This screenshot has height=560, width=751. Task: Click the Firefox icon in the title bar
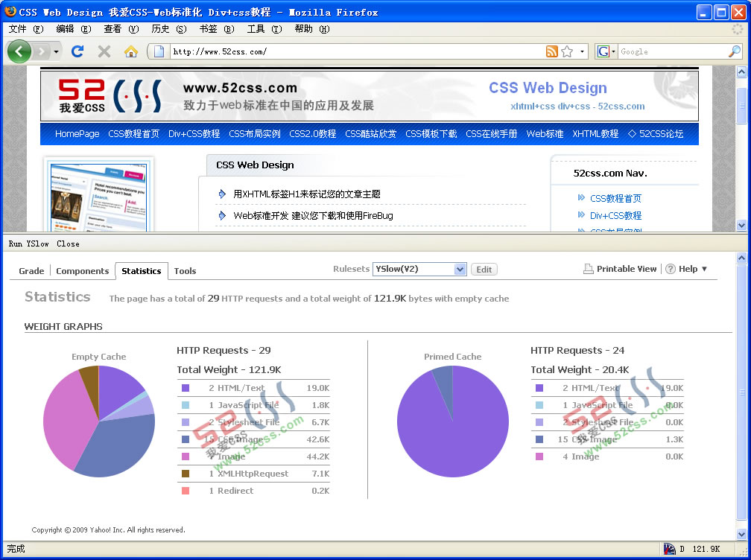pos(10,11)
